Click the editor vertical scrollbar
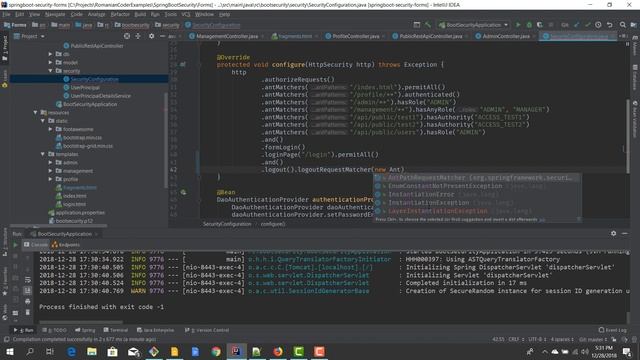The width and height of the screenshot is (640, 360). [627, 136]
